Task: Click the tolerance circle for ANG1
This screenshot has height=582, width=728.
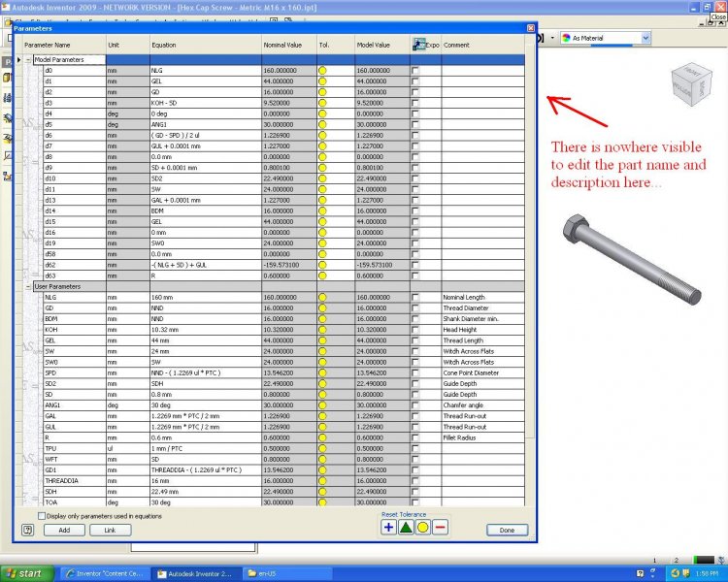Action: [322, 405]
